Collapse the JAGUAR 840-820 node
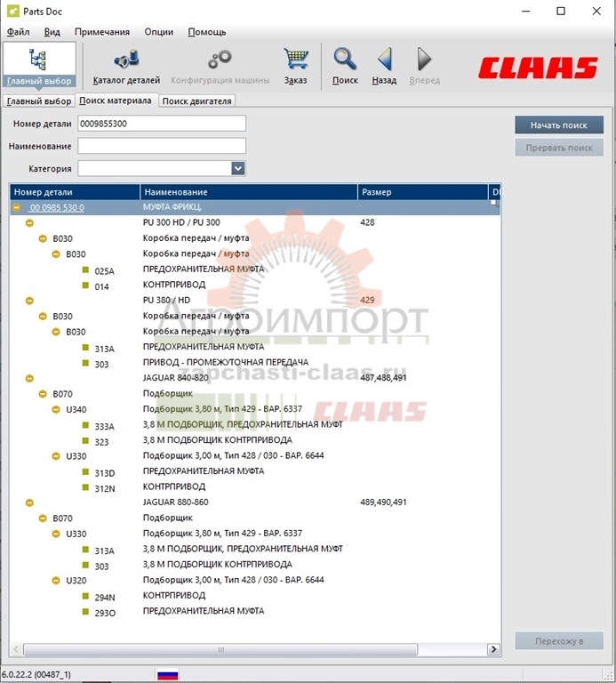The width and height of the screenshot is (616, 683). click(29, 378)
